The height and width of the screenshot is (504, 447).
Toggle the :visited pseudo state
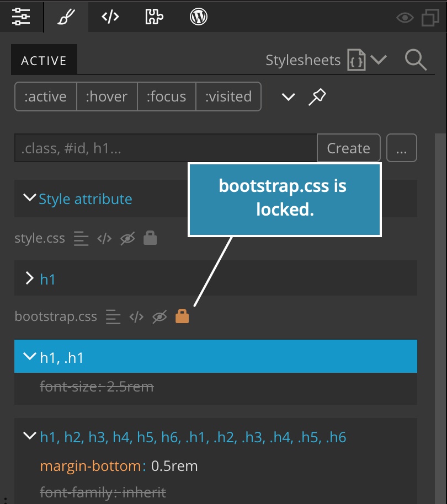(x=228, y=96)
